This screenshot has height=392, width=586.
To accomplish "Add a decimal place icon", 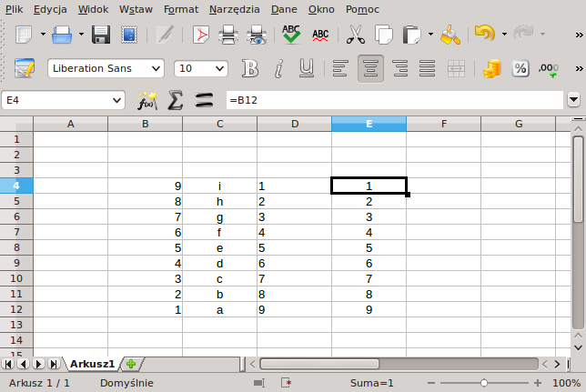I will click(549, 69).
